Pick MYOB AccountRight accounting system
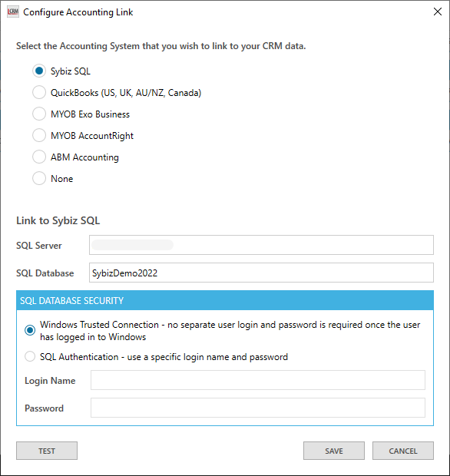The width and height of the screenshot is (450, 476). coord(39,135)
